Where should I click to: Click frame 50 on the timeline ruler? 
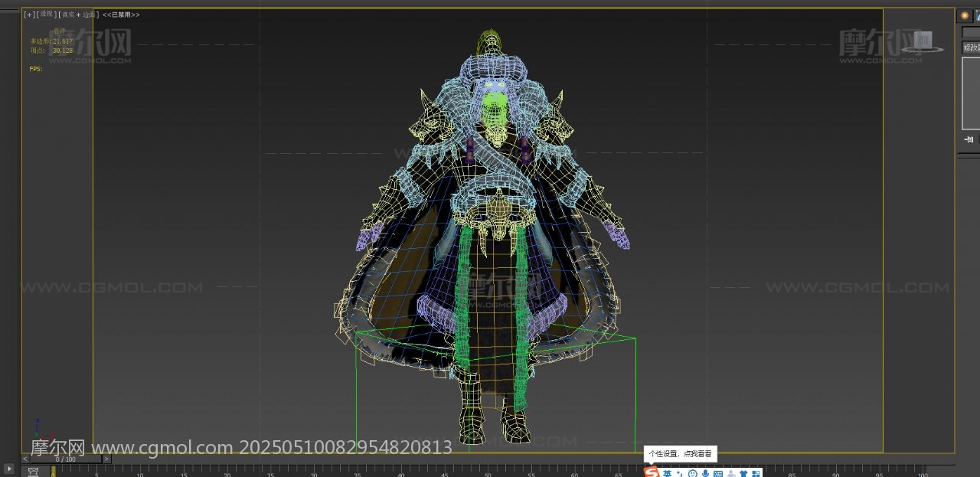488,474
